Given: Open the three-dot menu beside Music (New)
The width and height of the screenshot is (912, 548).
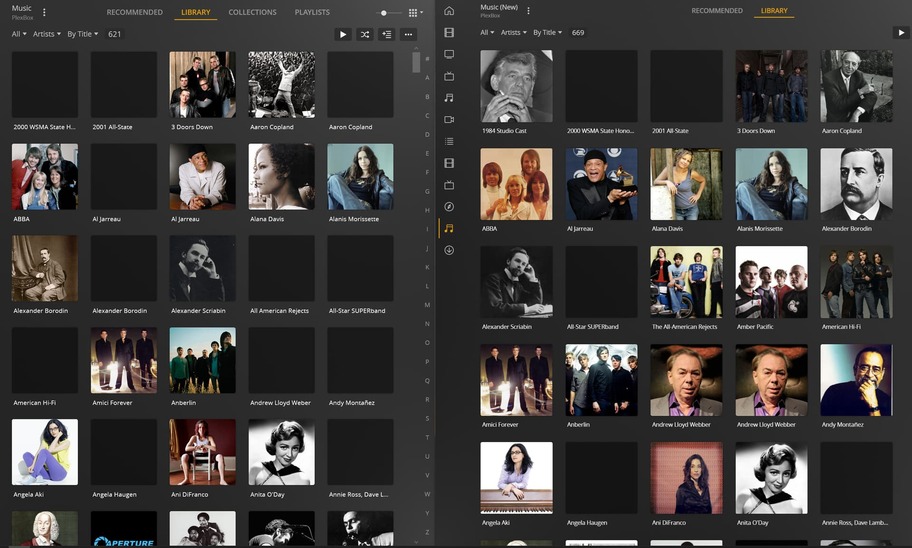Looking at the screenshot, I should [529, 11].
